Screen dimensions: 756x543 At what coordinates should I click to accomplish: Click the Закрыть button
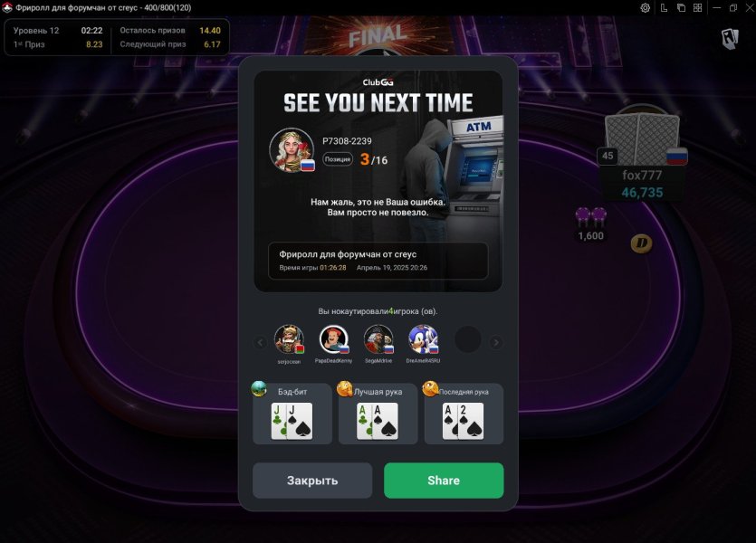pos(312,481)
